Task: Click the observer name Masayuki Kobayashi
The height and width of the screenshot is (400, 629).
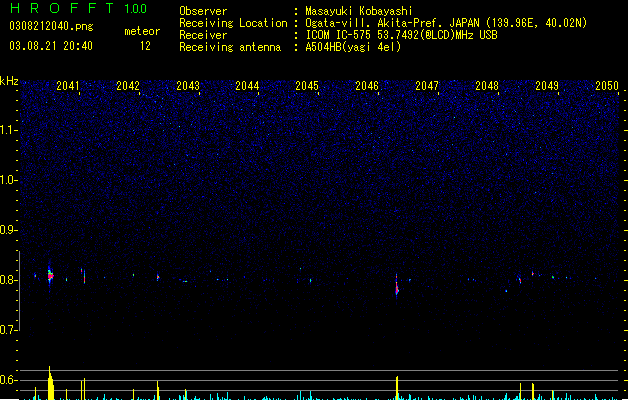Action: coord(359,11)
